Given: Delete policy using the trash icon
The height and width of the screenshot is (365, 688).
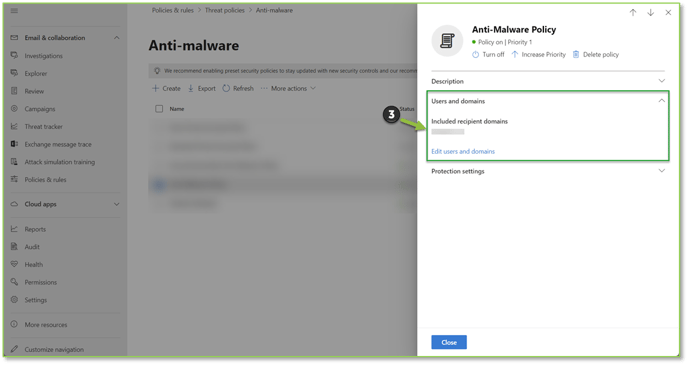Looking at the screenshot, I should pos(576,54).
